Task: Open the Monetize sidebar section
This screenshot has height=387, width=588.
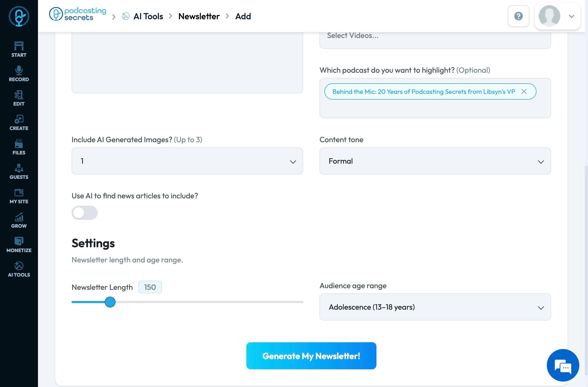Action: [19, 245]
